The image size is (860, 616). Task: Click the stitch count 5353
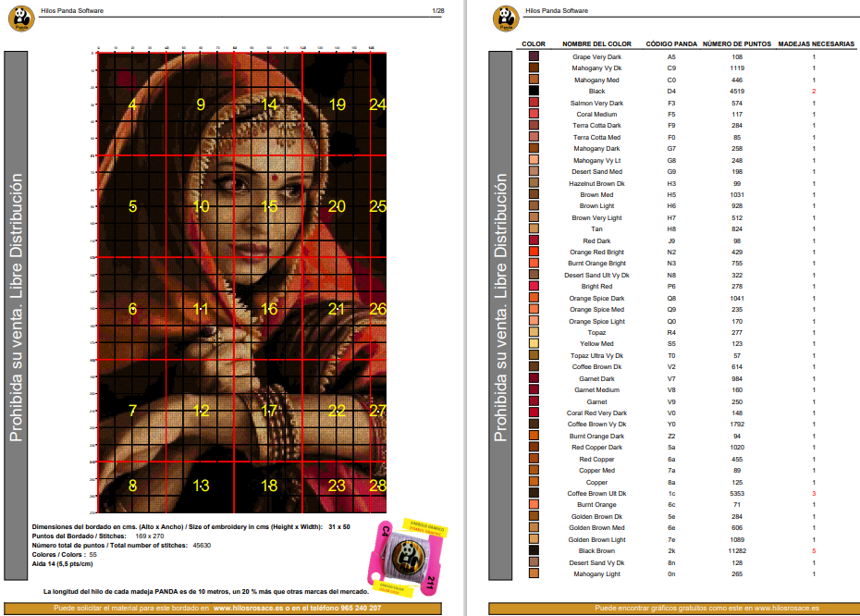pos(737,493)
